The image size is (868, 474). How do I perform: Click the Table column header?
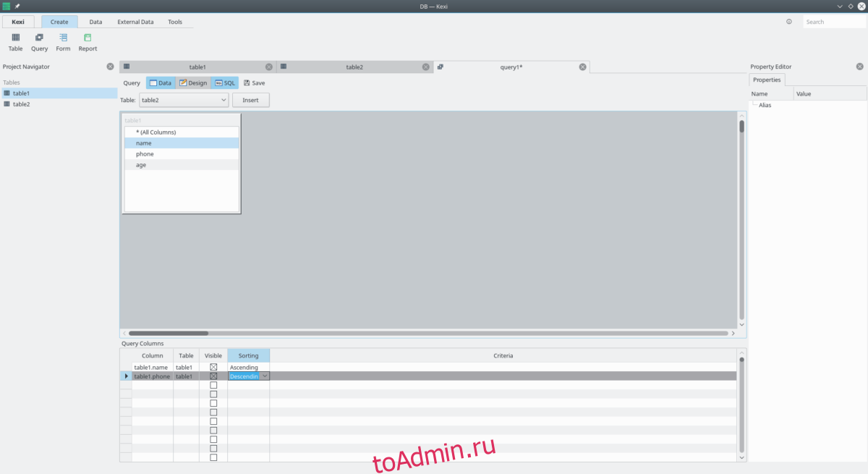coord(186,355)
